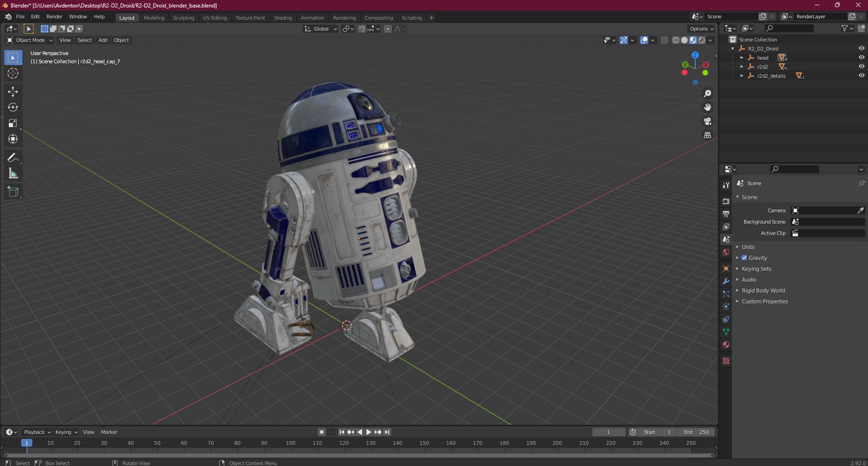
Task: Activate the Transform tool
Action: click(x=13, y=139)
